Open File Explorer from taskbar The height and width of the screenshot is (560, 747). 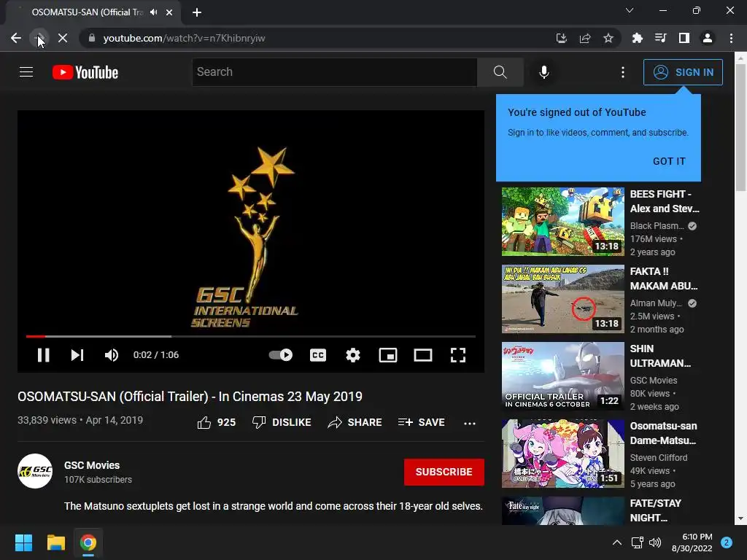[x=55, y=542]
